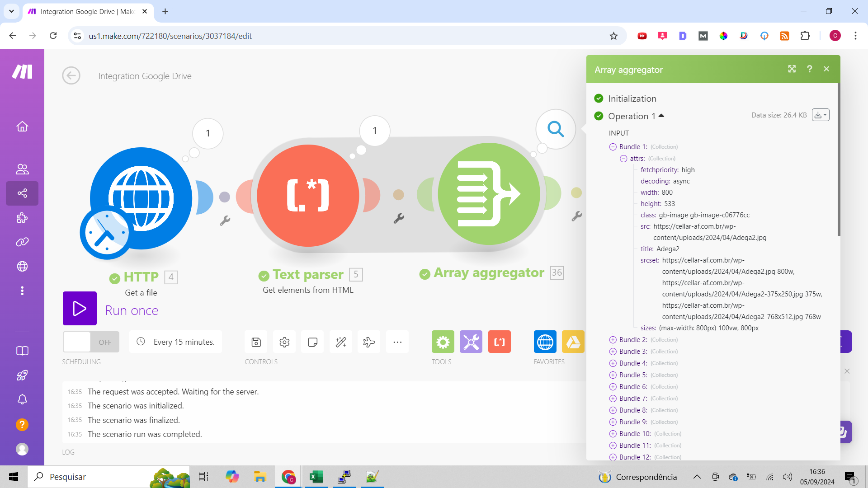
Task: Open scenario settings gear icon
Action: [284, 342]
